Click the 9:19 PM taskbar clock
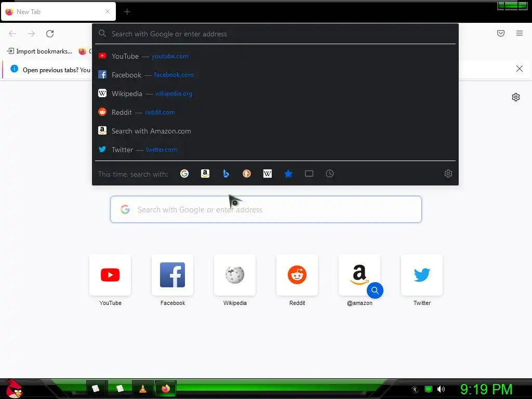Screen dimensions: 532x399 486,389
